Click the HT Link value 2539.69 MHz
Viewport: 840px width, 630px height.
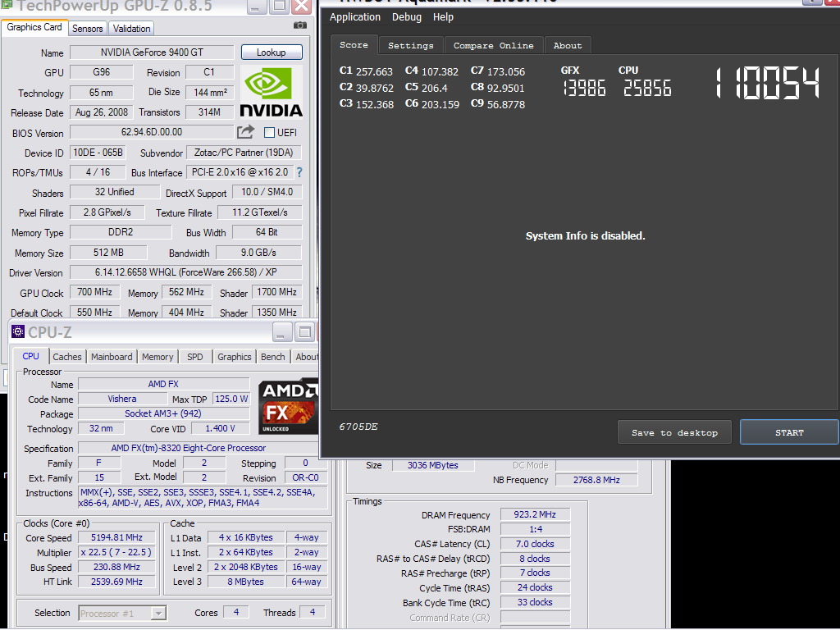pyautogui.click(x=116, y=582)
